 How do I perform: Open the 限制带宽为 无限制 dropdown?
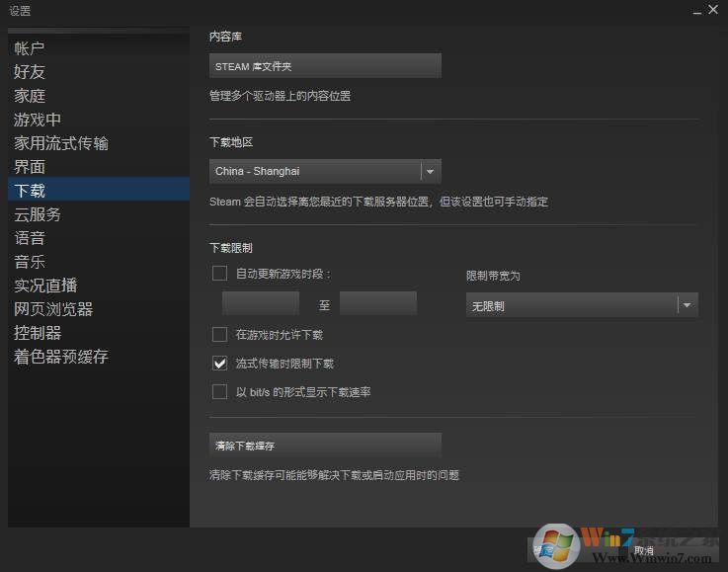point(582,306)
